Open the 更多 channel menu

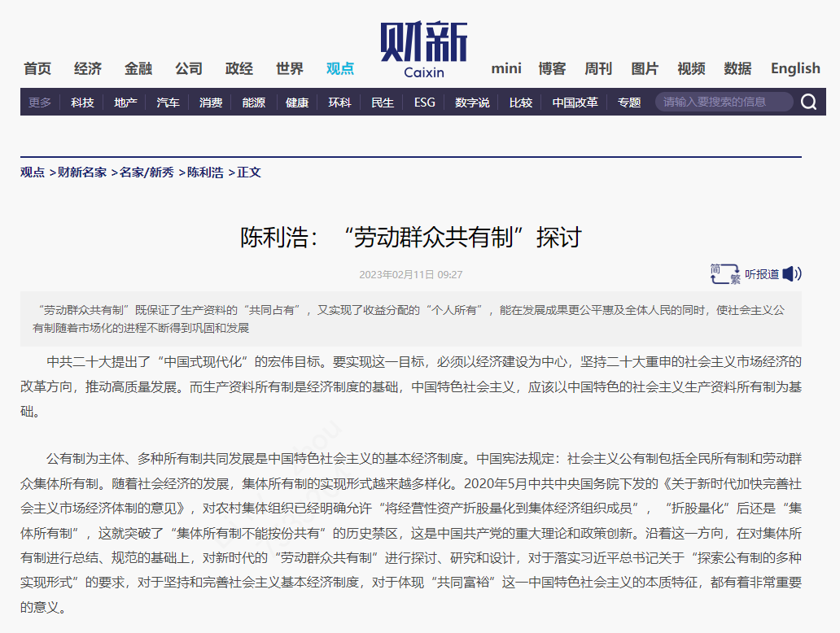pos(37,102)
